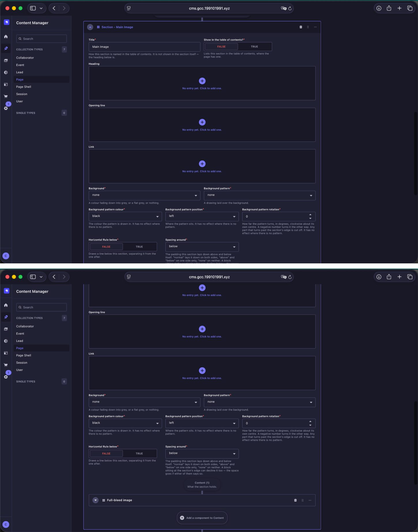The height and width of the screenshot is (532, 418).
Task: Open Media Library icon in top window sidebar
Action: tap(6, 60)
